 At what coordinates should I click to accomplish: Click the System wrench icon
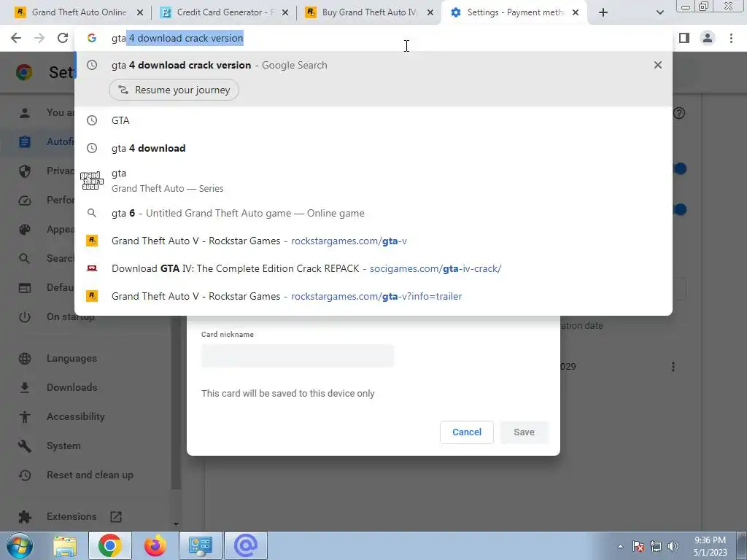click(24, 446)
